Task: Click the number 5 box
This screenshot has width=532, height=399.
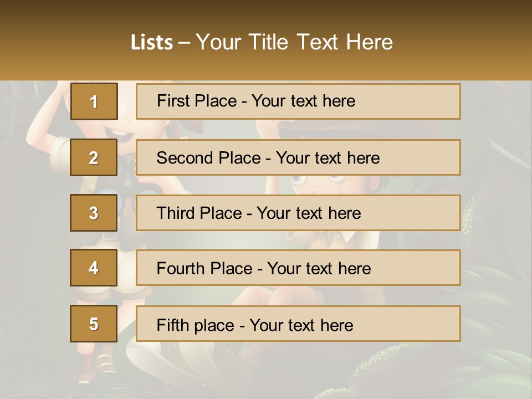Action: 94,324
